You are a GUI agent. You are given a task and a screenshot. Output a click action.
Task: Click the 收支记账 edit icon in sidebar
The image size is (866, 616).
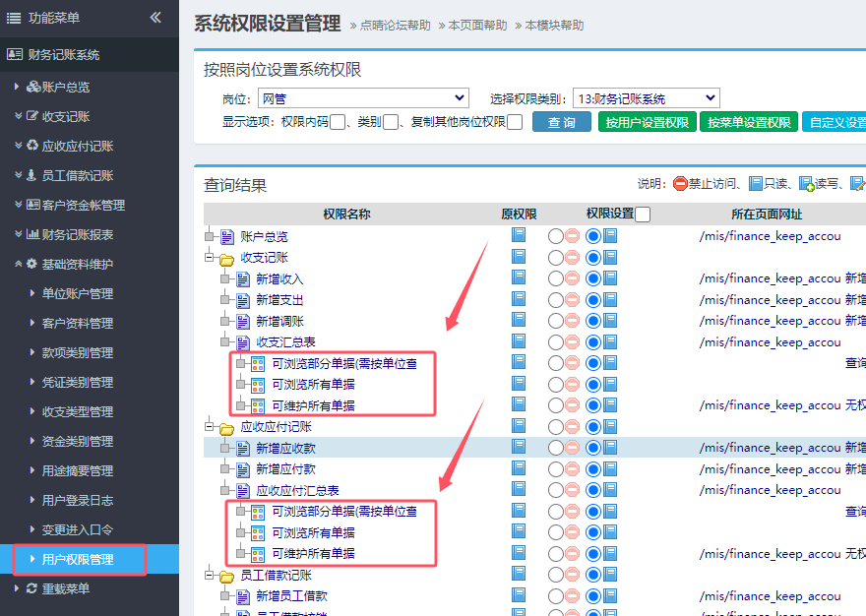pyautogui.click(x=32, y=116)
